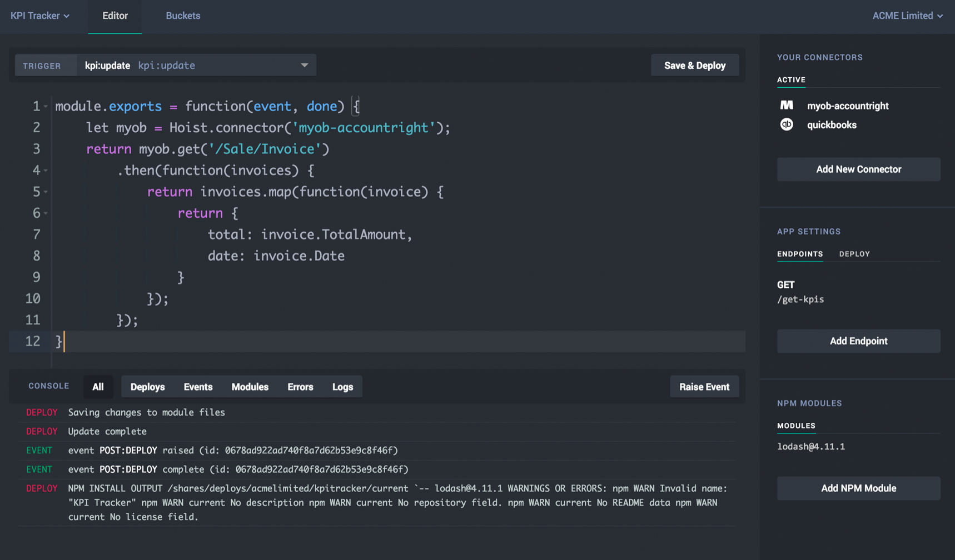
Task: Collapse code fold arrow on line 4
Action: [46, 170]
